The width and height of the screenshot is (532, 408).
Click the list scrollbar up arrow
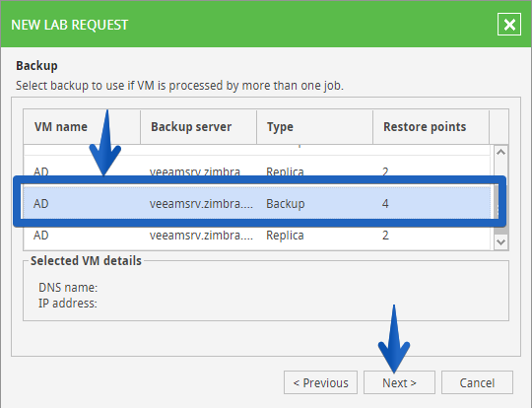tap(500, 153)
